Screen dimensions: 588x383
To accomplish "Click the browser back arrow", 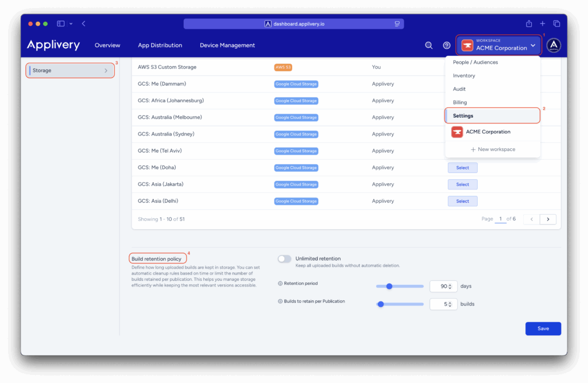I will pos(84,24).
